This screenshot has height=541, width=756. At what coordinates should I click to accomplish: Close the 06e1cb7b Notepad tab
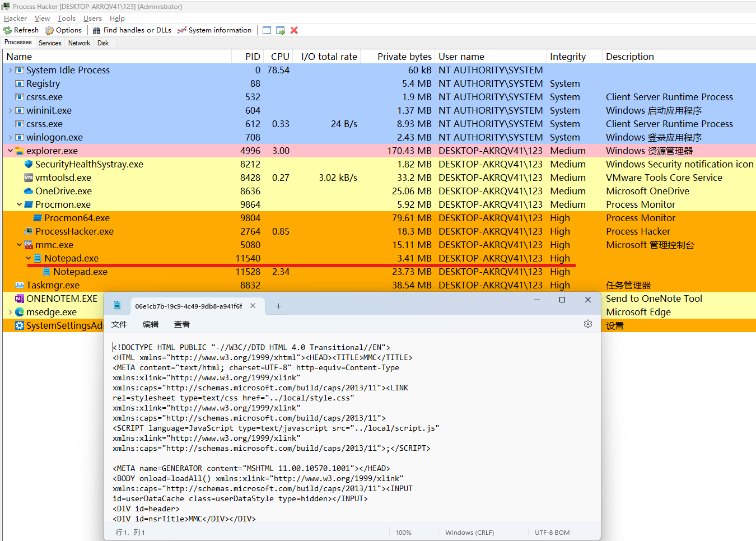coord(253,306)
